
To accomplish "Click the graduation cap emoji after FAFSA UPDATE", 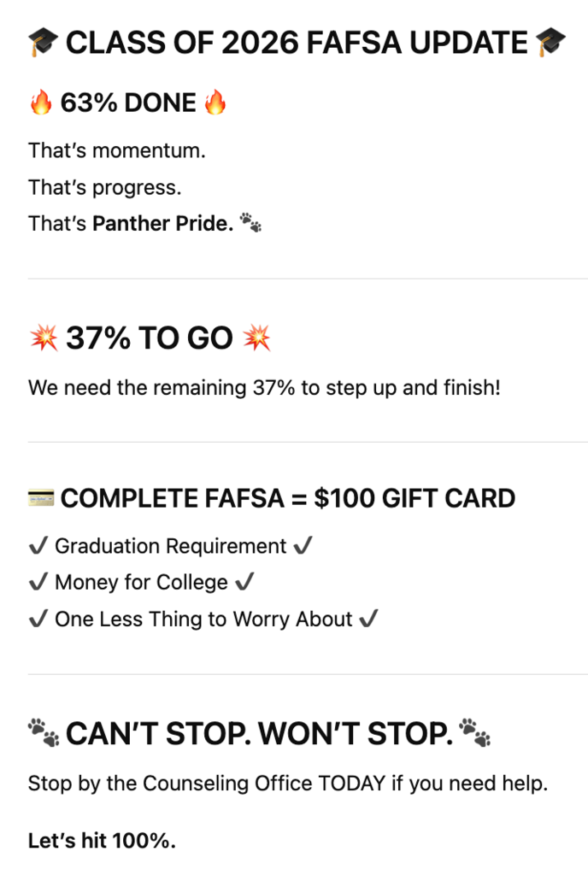I will pos(550,43).
